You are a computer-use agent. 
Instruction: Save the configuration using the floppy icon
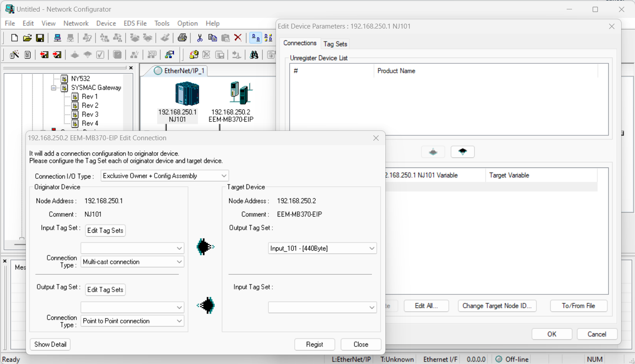click(x=40, y=38)
